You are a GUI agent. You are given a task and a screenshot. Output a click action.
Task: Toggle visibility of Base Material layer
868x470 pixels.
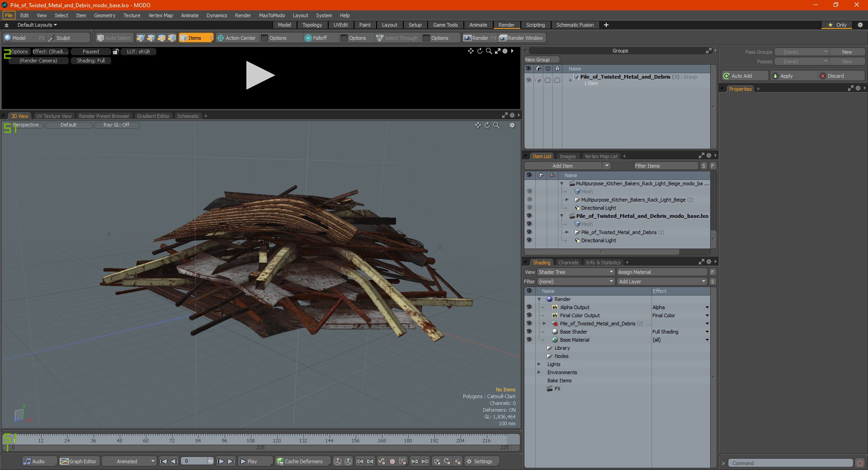529,340
